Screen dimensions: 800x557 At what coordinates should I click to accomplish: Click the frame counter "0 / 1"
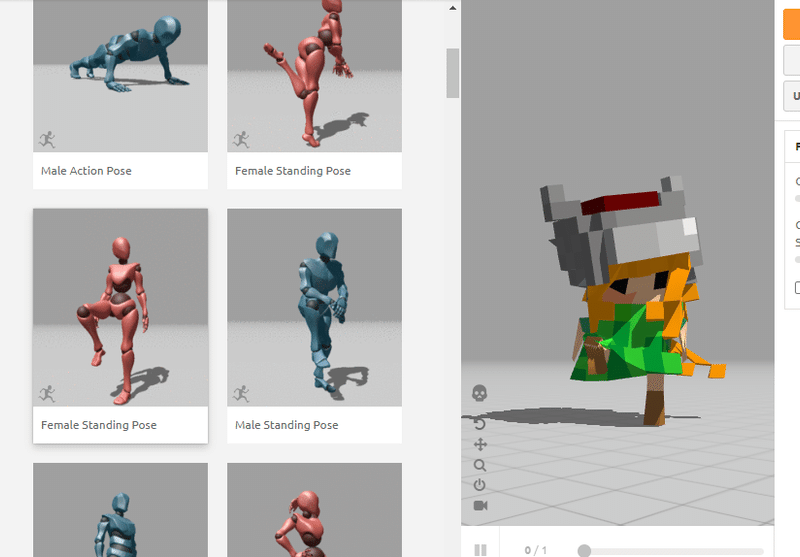pos(536,550)
